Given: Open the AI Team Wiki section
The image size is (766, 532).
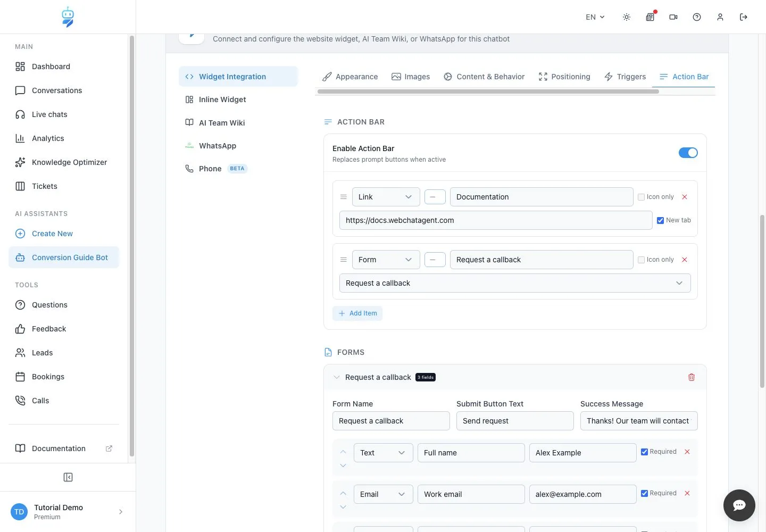Looking at the screenshot, I should point(238,123).
